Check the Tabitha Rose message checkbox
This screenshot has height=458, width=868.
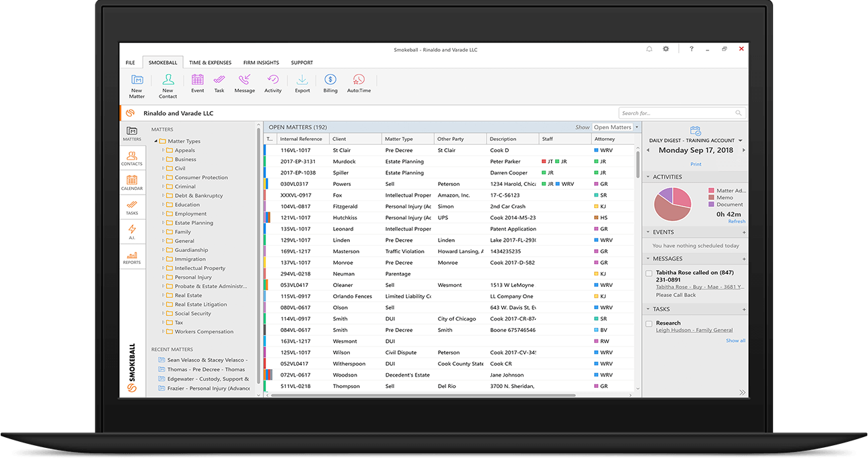[x=649, y=273]
